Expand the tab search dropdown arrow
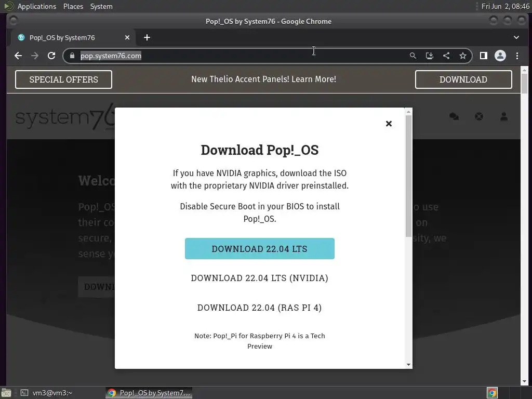 (x=516, y=37)
